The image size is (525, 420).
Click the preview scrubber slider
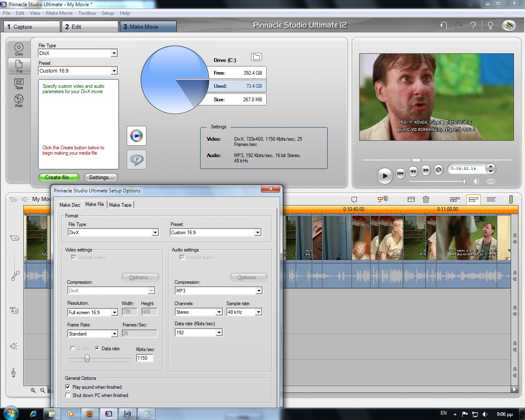click(416, 160)
